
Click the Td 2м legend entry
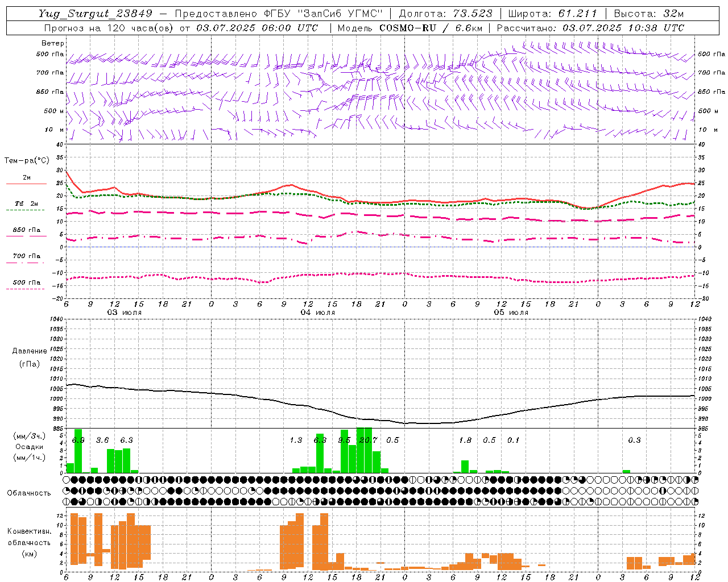click(26, 203)
